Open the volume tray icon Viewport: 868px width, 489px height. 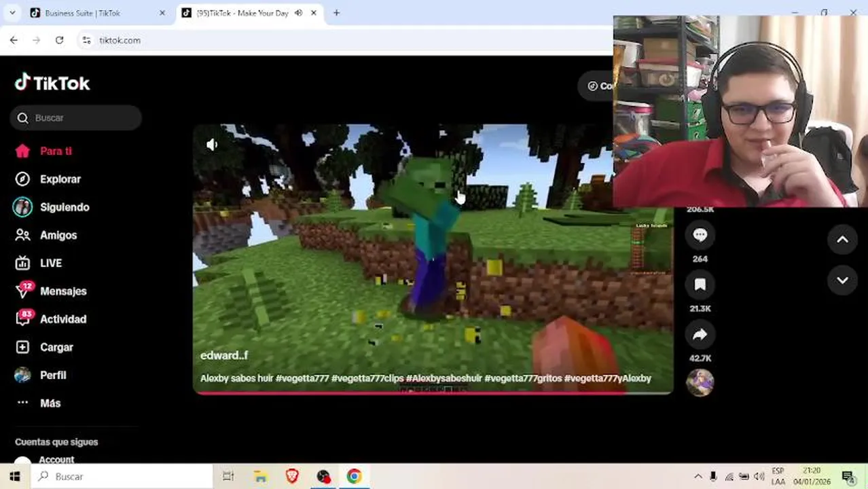coord(759,477)
